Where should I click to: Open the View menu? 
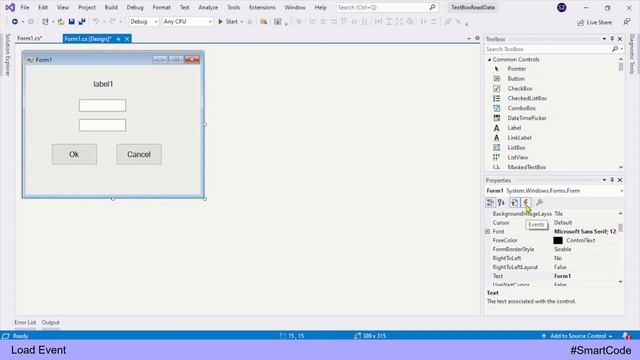tap(63, 7)
